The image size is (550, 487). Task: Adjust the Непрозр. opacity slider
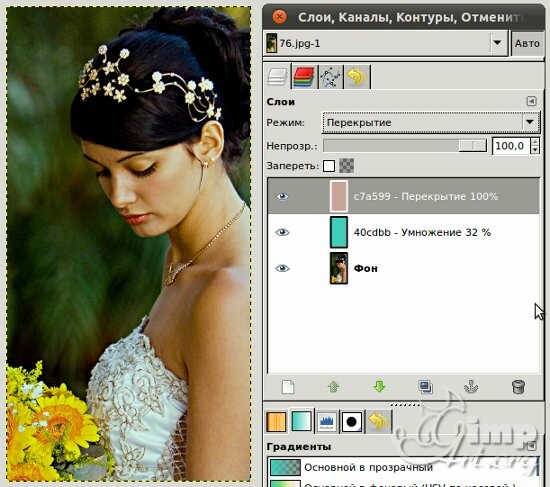pyautogui.click(x=405, y=146)
